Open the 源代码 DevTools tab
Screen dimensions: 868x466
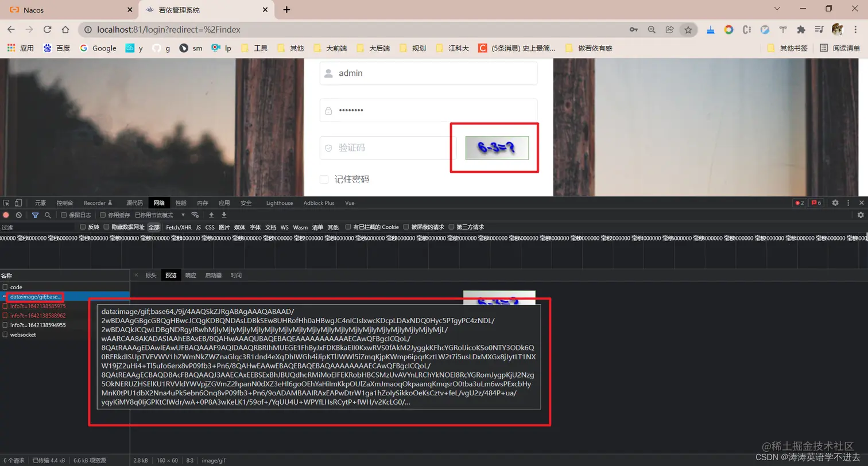tap(134, 203)
